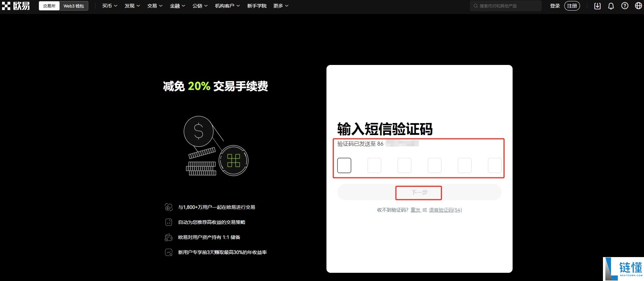
Task: Expand the 金融 dropdown menu
Action: coord(177,6)
